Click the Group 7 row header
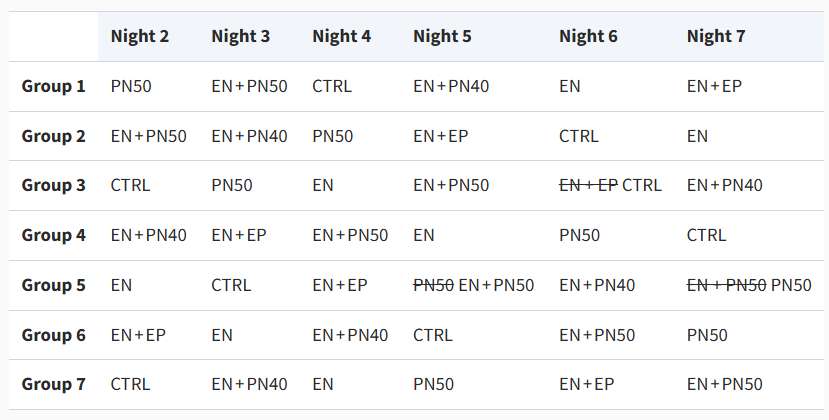Screen dimensions: 829x420 pyautogui.click(x=54, y=384)
